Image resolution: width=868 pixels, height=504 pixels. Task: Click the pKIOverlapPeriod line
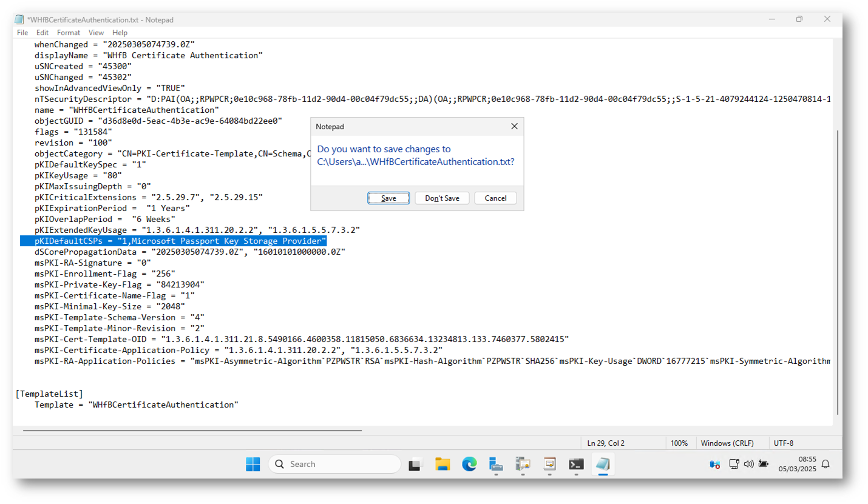pyautogui.click(x=104, y=219)
